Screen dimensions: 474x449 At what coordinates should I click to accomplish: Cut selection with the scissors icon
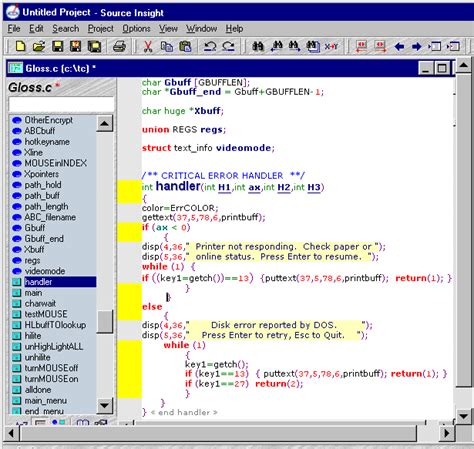point(148,46)
